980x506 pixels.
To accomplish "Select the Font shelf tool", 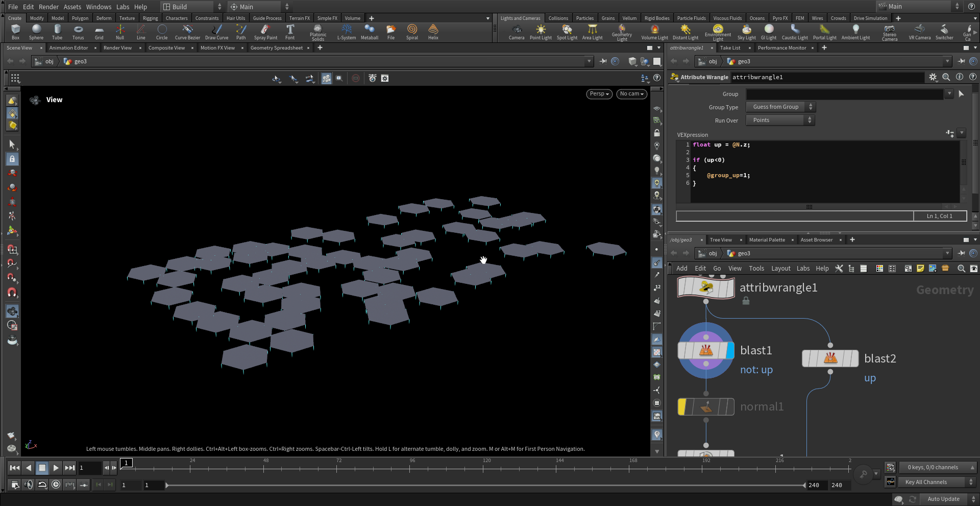I will point(290,32).
